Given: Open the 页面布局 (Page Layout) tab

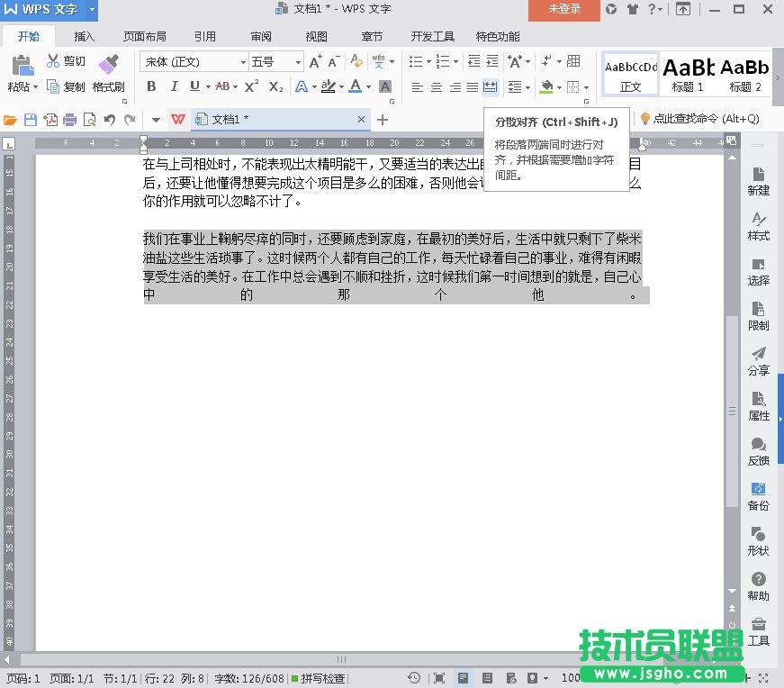Looking at the screenshot, I should (x=144, y=37).
